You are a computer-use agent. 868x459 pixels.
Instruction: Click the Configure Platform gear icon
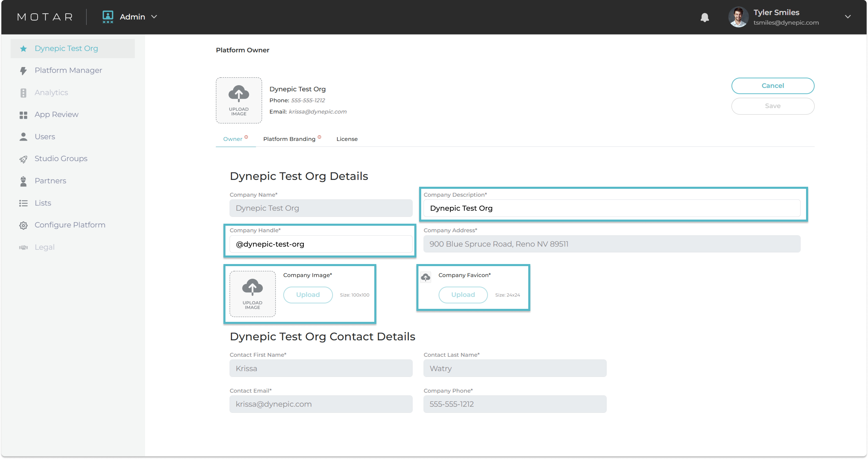click(23, 225)
